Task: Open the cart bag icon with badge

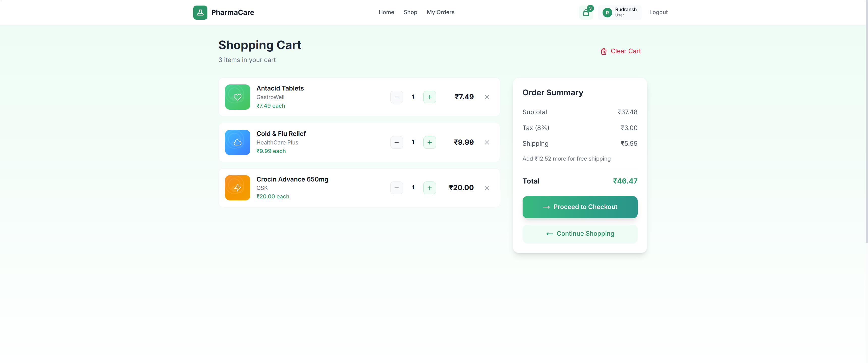Action: pyautogui.click(x=586, y=12)
